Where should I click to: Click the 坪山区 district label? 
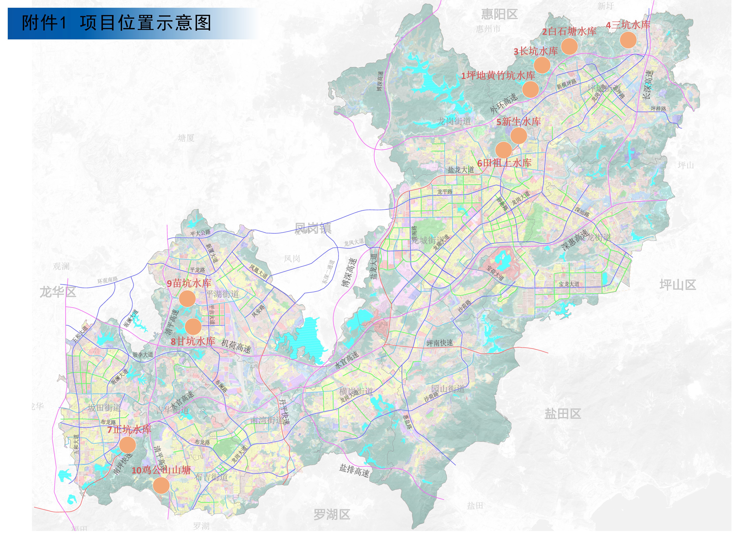point(678,285)
